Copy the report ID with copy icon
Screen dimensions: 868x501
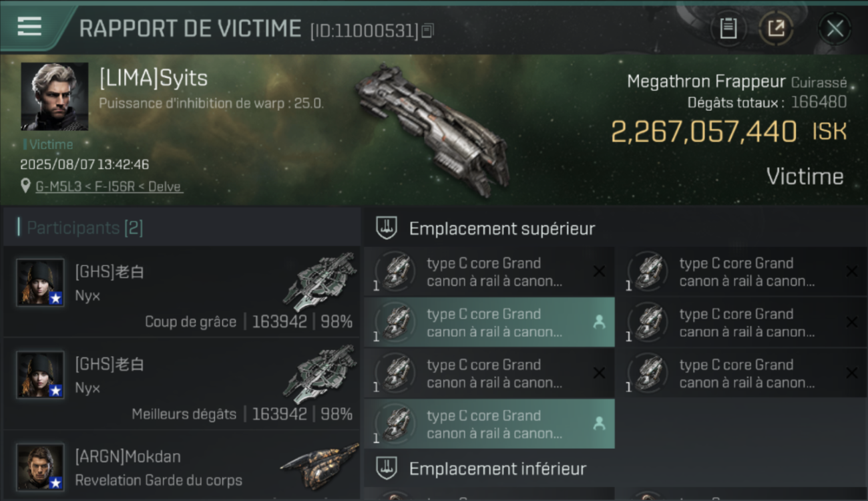click(428, 31)
